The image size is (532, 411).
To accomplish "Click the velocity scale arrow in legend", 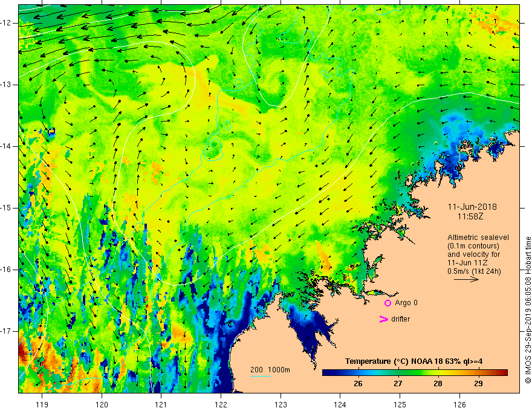I will (466, 279).
